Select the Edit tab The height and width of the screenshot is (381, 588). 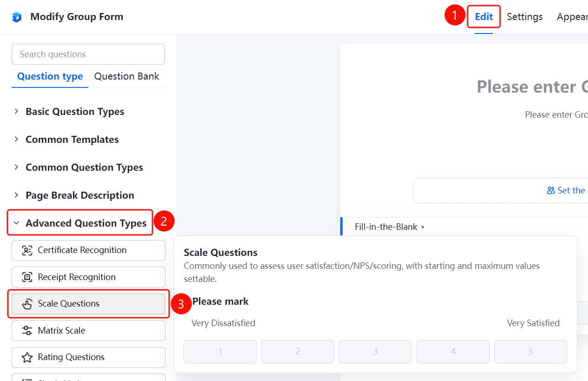coord(484,17)
